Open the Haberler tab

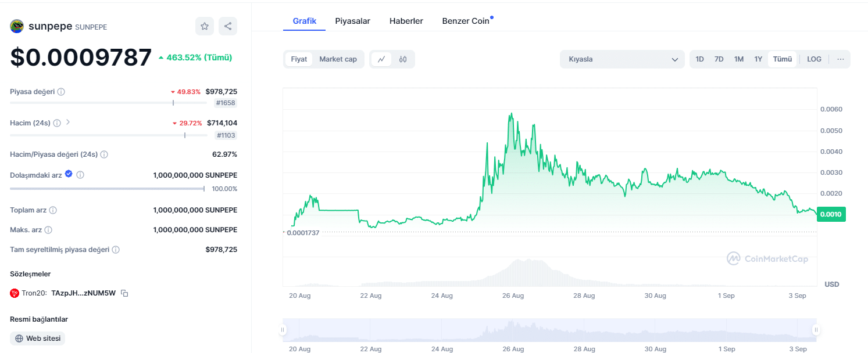[406, 21]
